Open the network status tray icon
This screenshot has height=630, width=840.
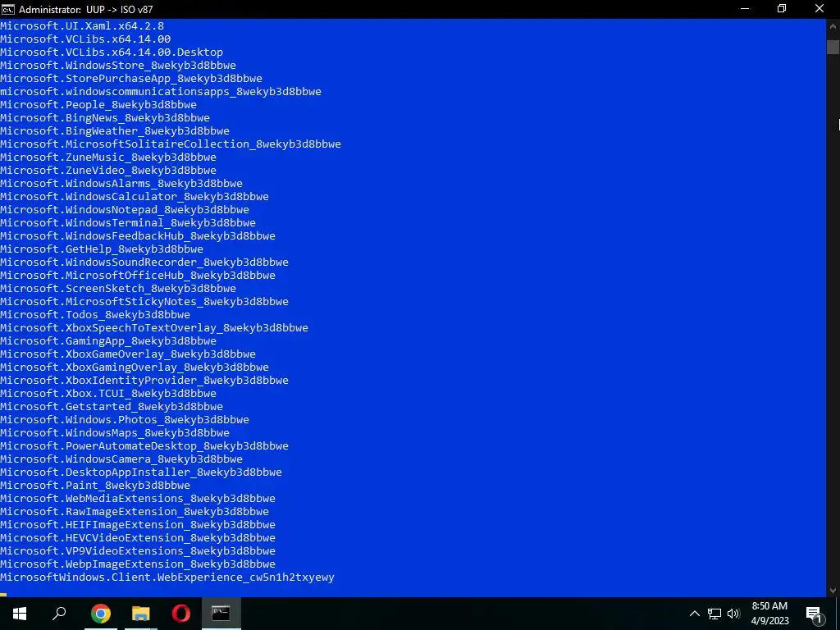click(714, 614)
